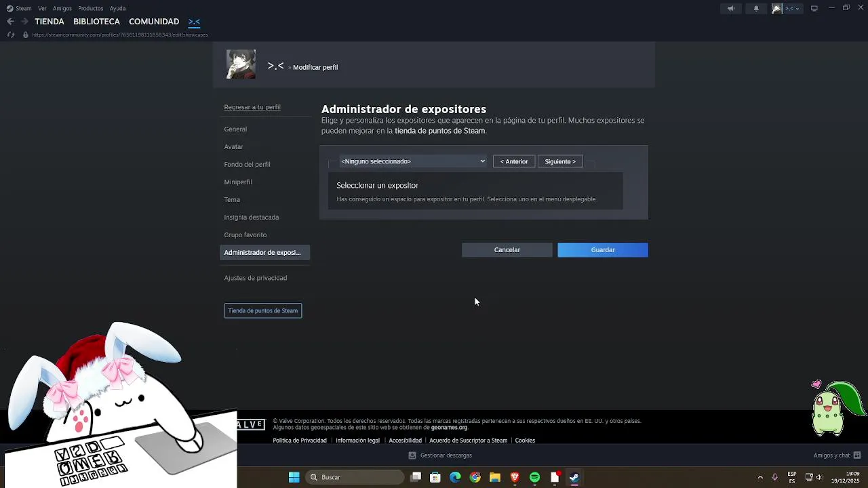Click the Steam taskbar icon
Image resolution: width=868 pixels, height=488 pixels.
pyautogui.click(x=574, y=477)
